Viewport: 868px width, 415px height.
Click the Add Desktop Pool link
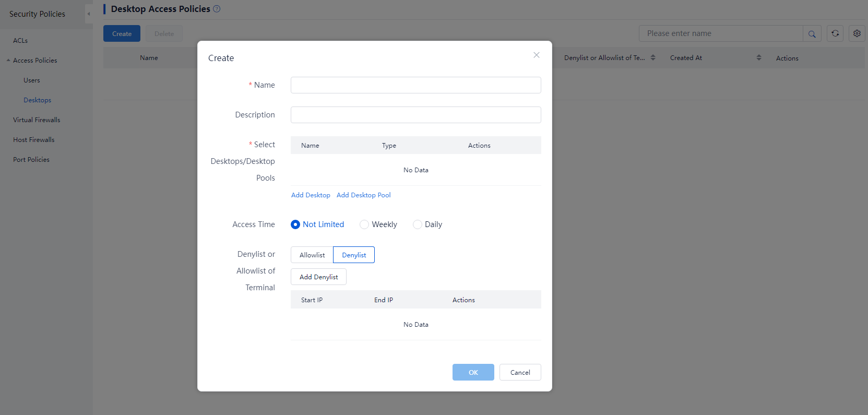pyautogui.click(x=364, y=195)
